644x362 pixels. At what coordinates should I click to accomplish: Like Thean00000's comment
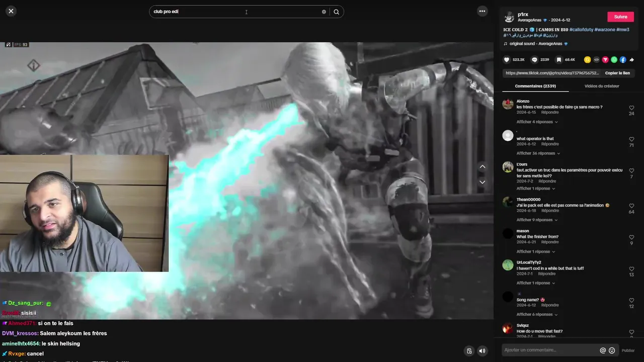(631, 206)
